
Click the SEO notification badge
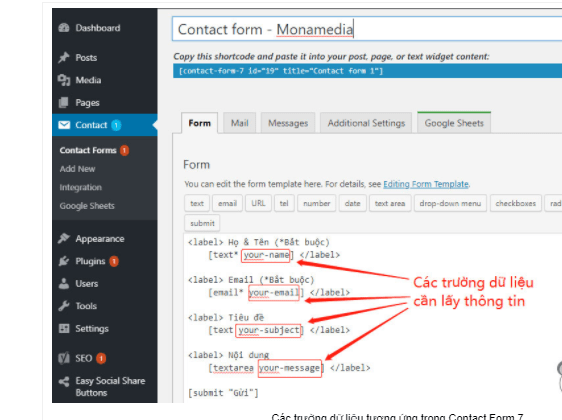point(101,358)
